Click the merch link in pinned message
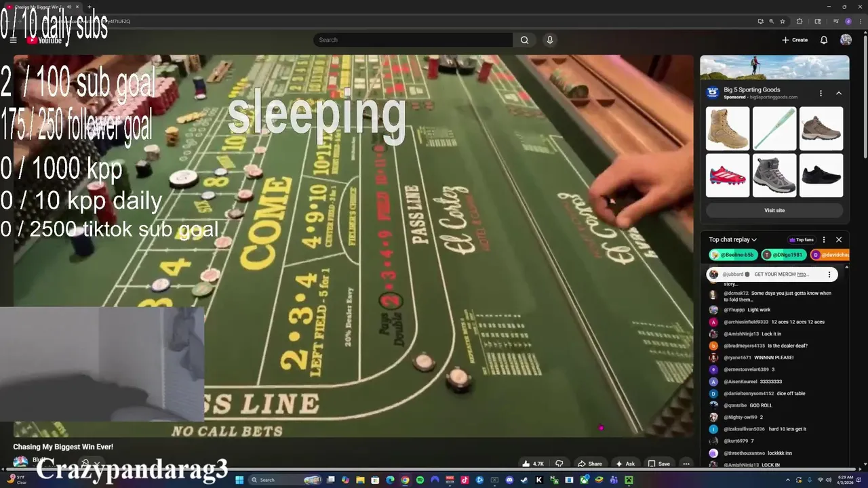 [x=803, y=274]
